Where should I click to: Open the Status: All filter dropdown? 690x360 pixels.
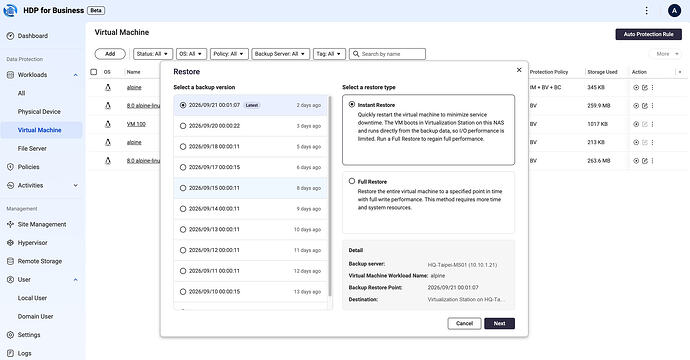pos(153,54)
